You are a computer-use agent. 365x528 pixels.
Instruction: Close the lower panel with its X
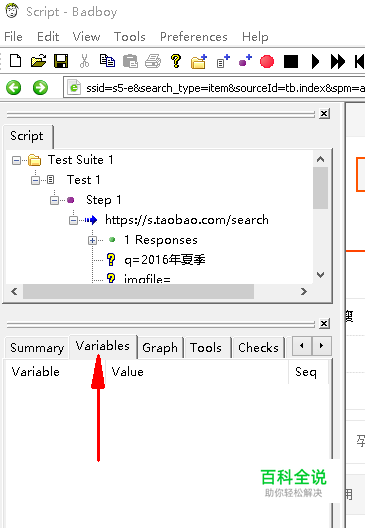pos(324,324)
